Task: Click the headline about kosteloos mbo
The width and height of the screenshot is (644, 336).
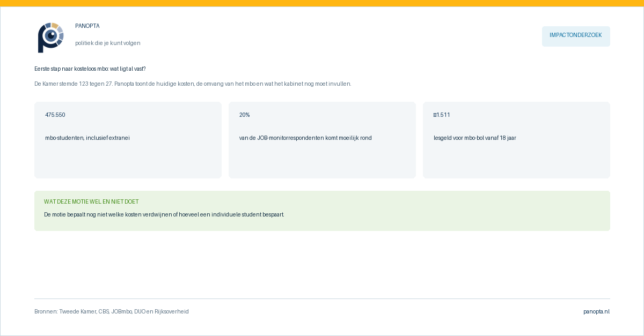Action: click(90, 69)
